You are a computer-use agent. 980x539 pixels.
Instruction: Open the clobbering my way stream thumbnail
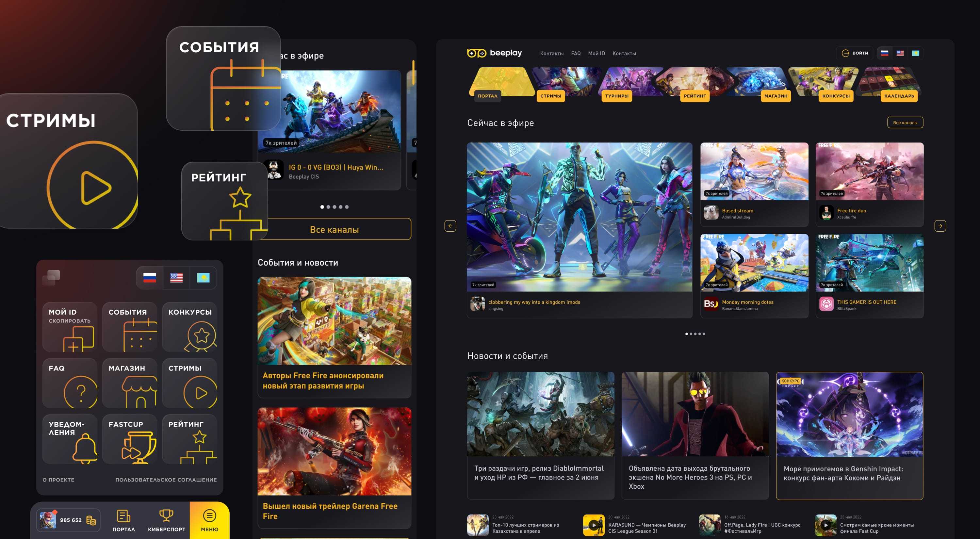(580, 217)
